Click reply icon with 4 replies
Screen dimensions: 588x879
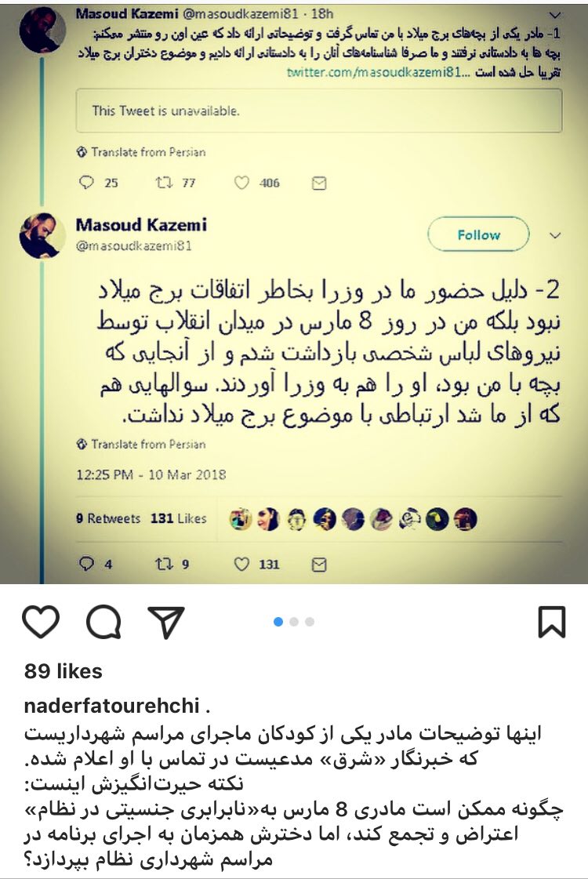pos(86,563)
